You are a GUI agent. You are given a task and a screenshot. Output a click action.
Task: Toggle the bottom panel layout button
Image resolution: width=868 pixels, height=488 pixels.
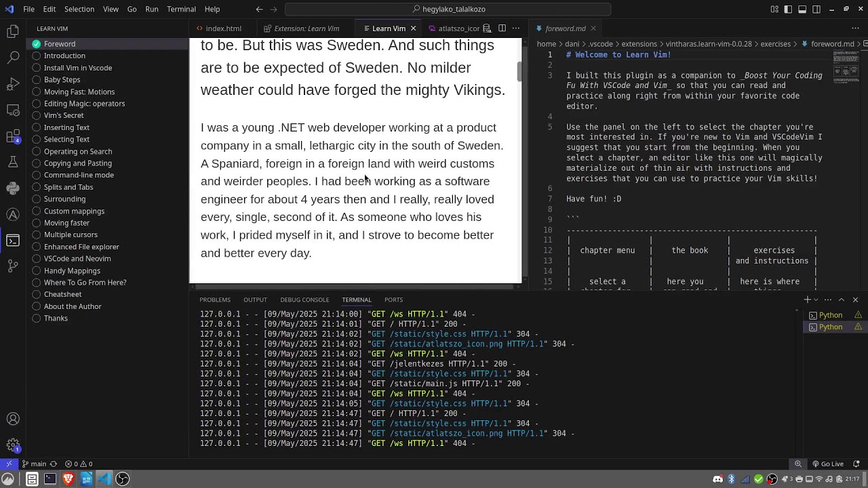(802, 9)
